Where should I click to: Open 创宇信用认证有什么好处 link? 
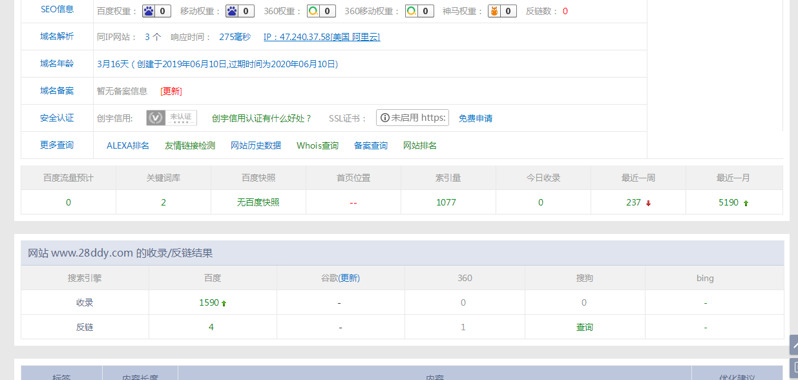tap(262, 119)
